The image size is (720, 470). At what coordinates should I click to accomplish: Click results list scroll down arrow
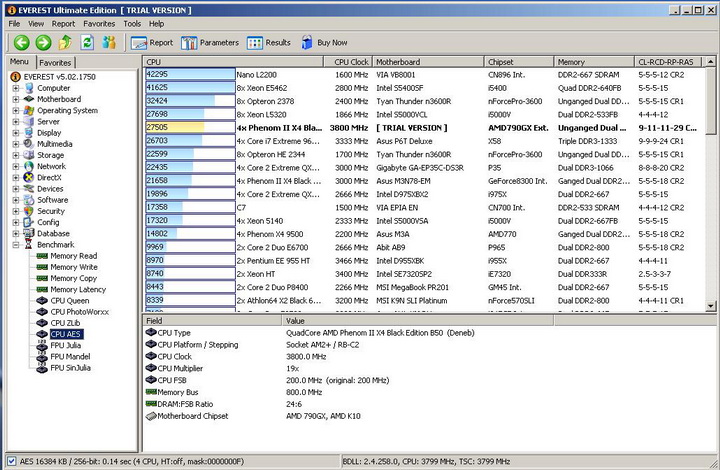(710, 306)
